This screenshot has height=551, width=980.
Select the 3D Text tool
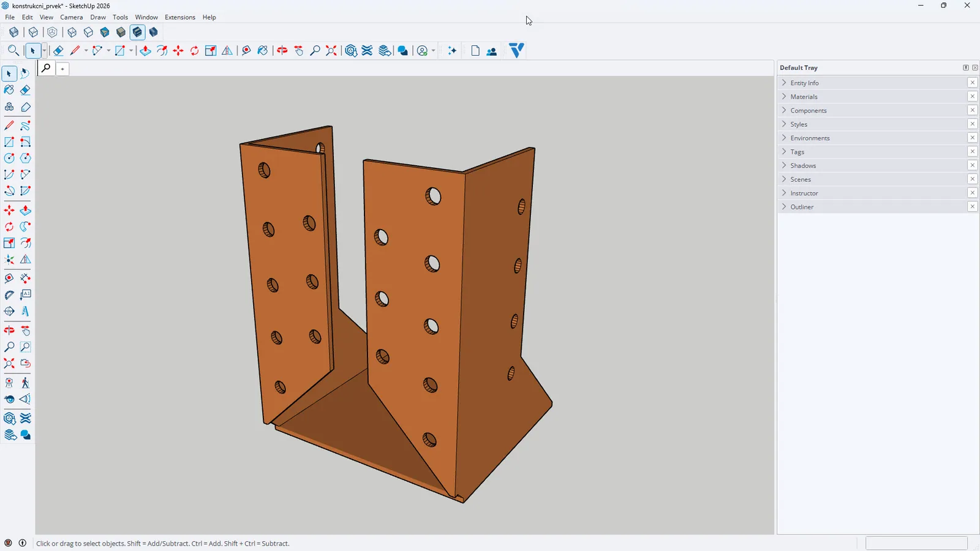point(25,311)
